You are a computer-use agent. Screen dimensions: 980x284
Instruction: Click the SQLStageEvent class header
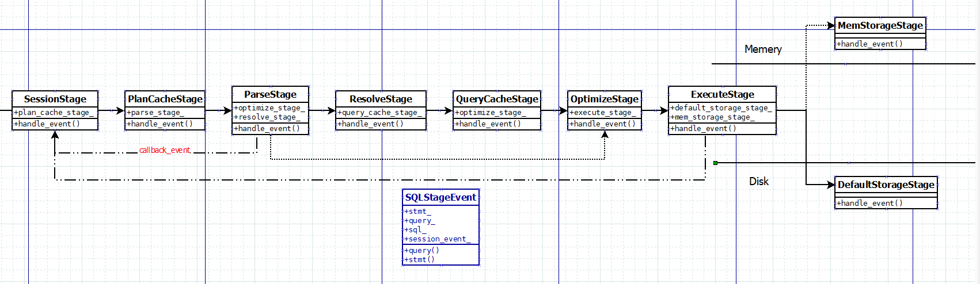pyautogui.click(x=440, y=197)
